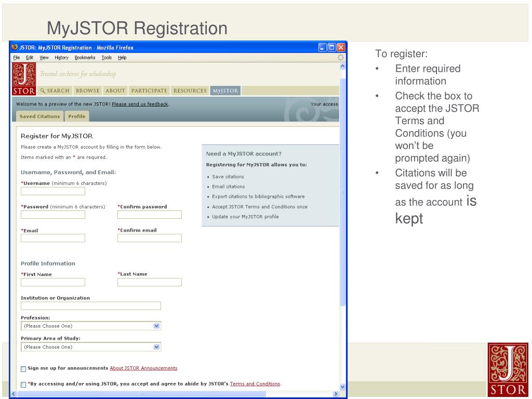Screen dimensions: 532x399
Task: Focus the Email input field
Action: (x=53, y=238)
